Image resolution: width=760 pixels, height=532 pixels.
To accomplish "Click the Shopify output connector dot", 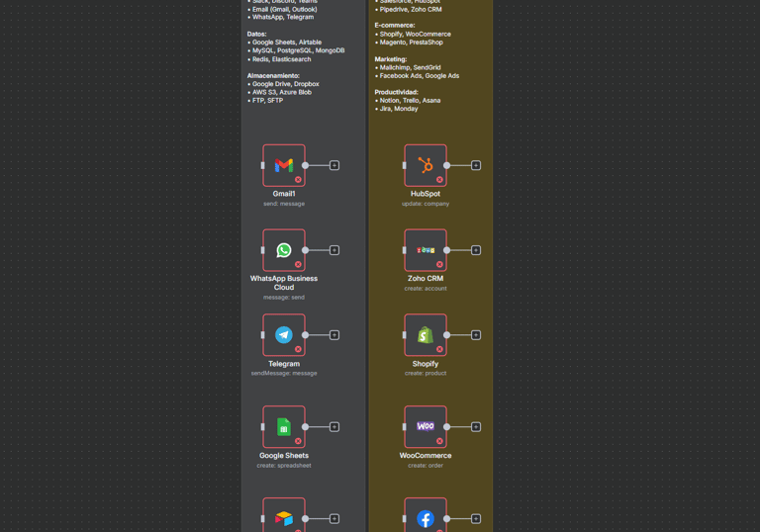I will pyautogui.click(x=447, y=335).
